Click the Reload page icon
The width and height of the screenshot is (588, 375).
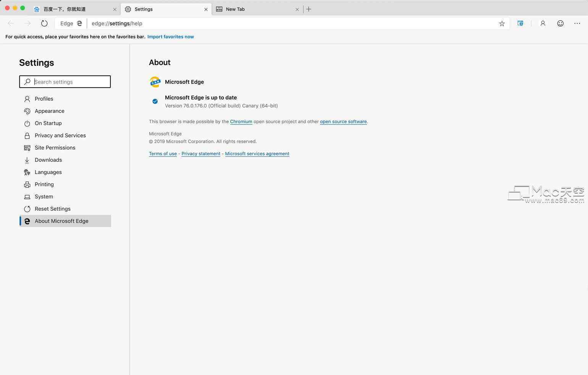(44, 23)
